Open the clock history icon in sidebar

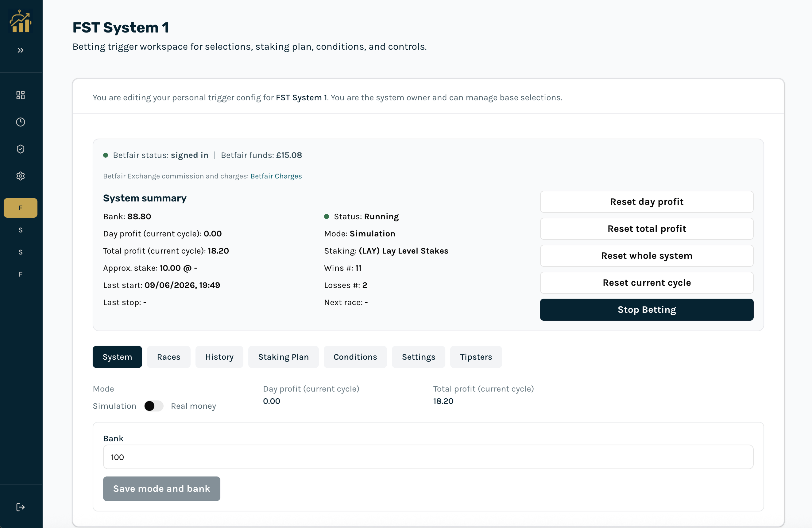(x=21, y=122)
